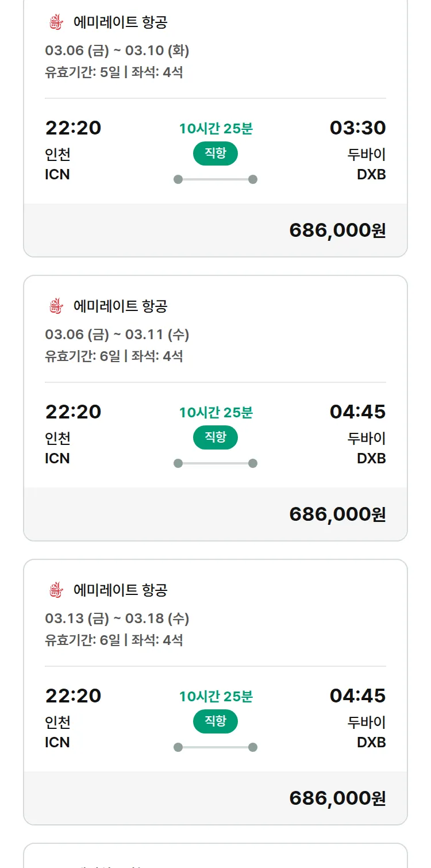Viewport: 431px width, 868px height.
Task: Open the 03.13 (금) ~ 03.18 (수) date range
Action: click(117, 618)
